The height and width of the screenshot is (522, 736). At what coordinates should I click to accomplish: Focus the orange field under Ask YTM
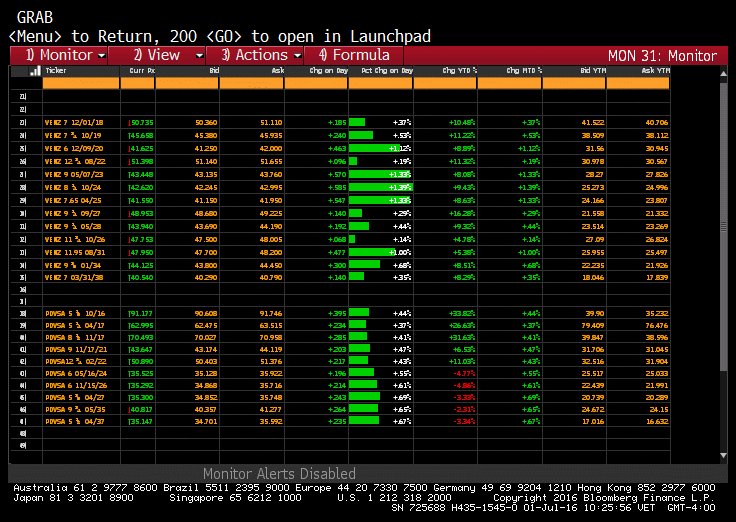[x=638, y=84]
